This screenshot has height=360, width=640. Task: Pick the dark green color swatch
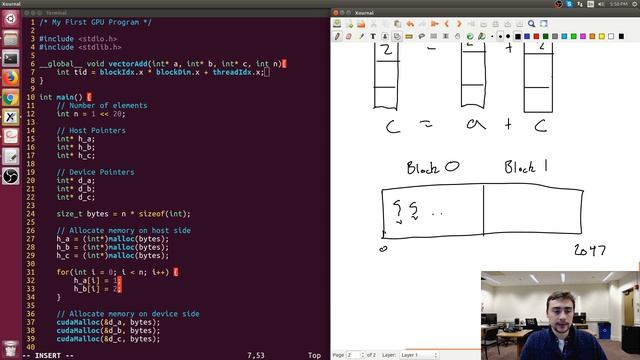546,36
